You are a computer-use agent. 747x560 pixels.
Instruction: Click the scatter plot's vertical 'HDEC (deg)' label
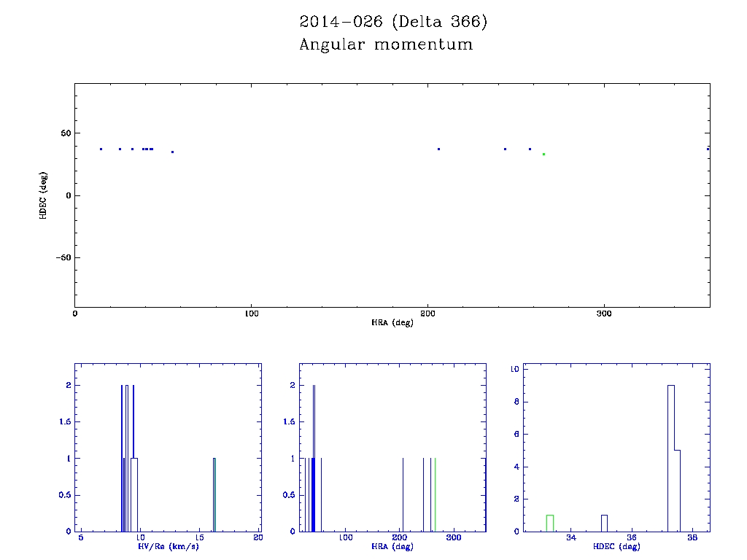point(44,195)
